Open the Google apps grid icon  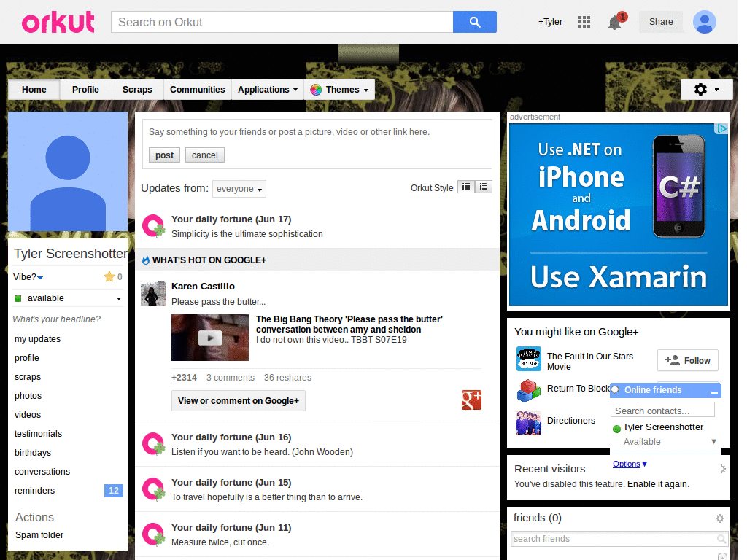tap(584, 22)
